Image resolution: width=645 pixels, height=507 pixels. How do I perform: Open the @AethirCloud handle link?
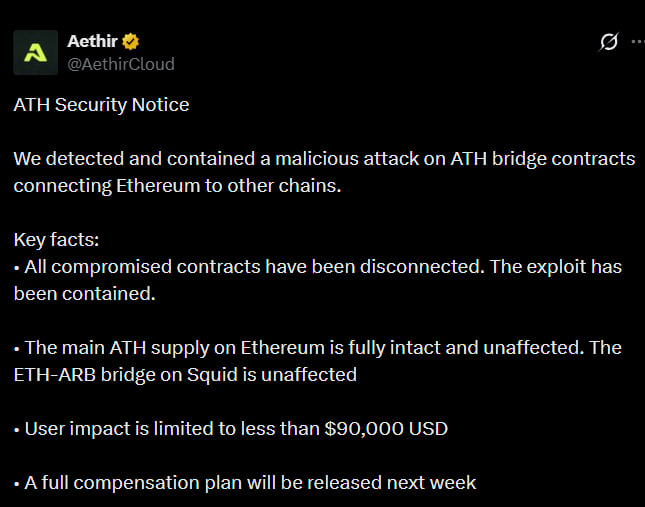[120, 64]
